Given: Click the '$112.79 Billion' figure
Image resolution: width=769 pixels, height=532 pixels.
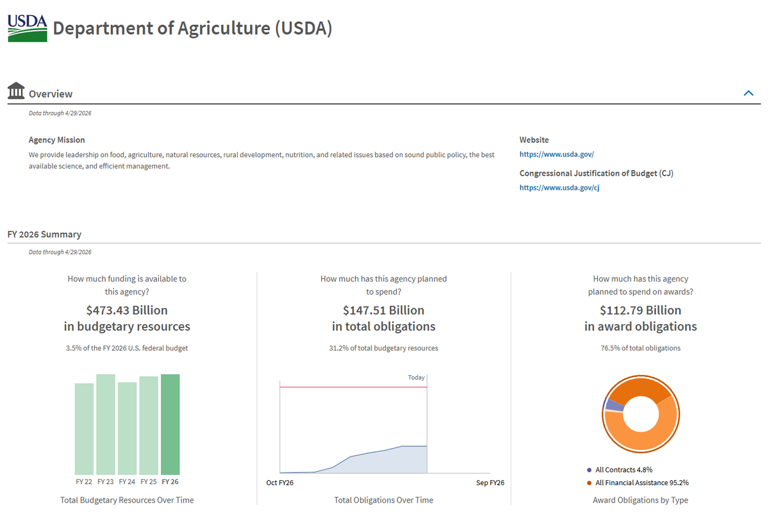Looking at the screenshot, I should (640, 310).
